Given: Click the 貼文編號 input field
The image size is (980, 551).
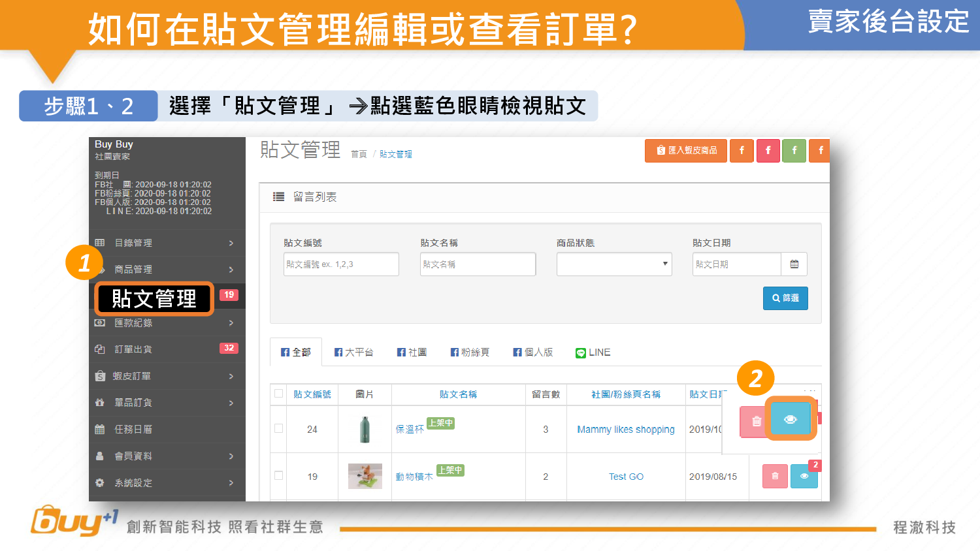Looking at the screenshot, I should tap(341, 264).
